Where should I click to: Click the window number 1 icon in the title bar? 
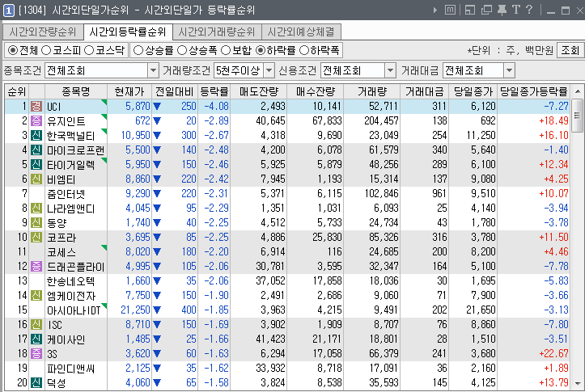(8, 10)
